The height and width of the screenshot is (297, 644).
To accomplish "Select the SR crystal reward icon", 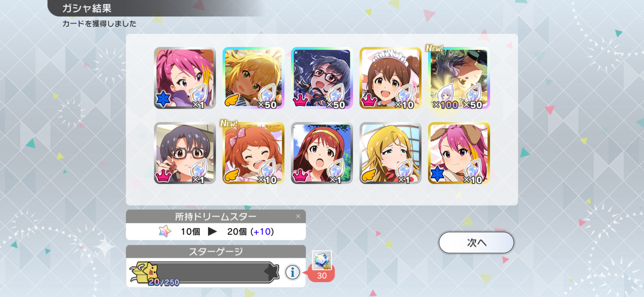I will click(322, 260).
